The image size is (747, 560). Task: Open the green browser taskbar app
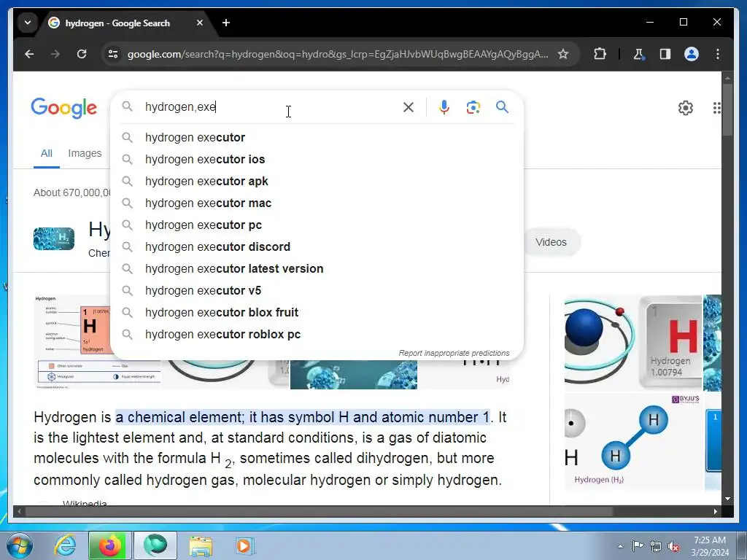(155, 545)
